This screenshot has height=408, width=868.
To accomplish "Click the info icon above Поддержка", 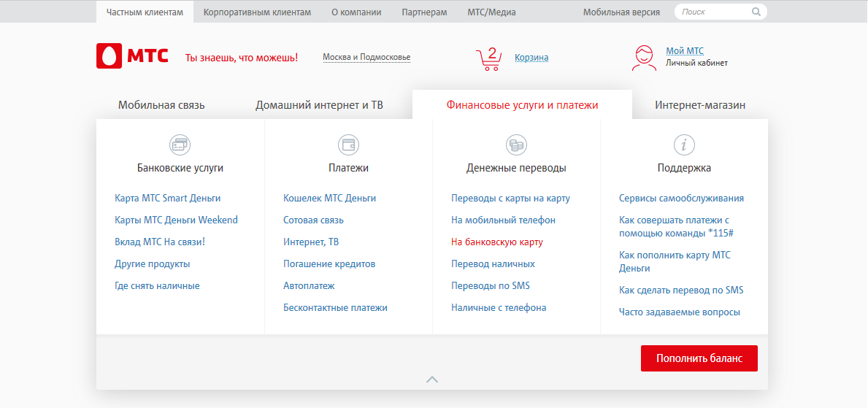I will point(684,145).
